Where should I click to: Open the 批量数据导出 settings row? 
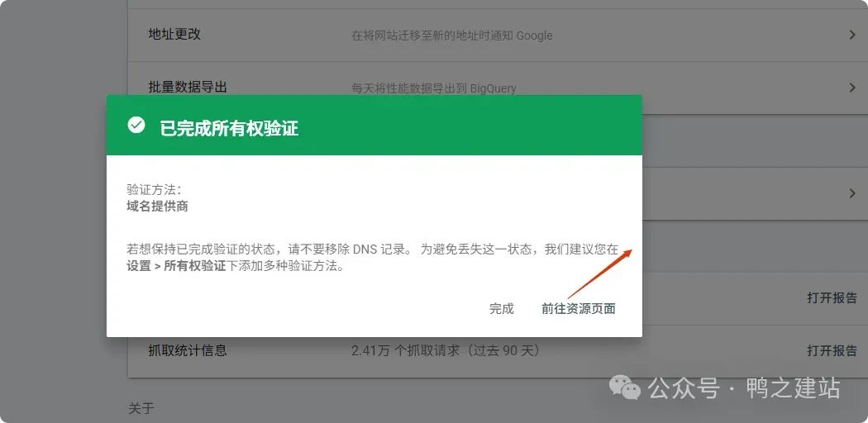[498, 88]
